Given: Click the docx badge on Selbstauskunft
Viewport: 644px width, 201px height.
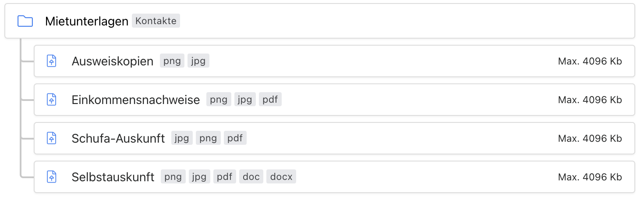Looking at the screenshot, I should click(281, 177).
